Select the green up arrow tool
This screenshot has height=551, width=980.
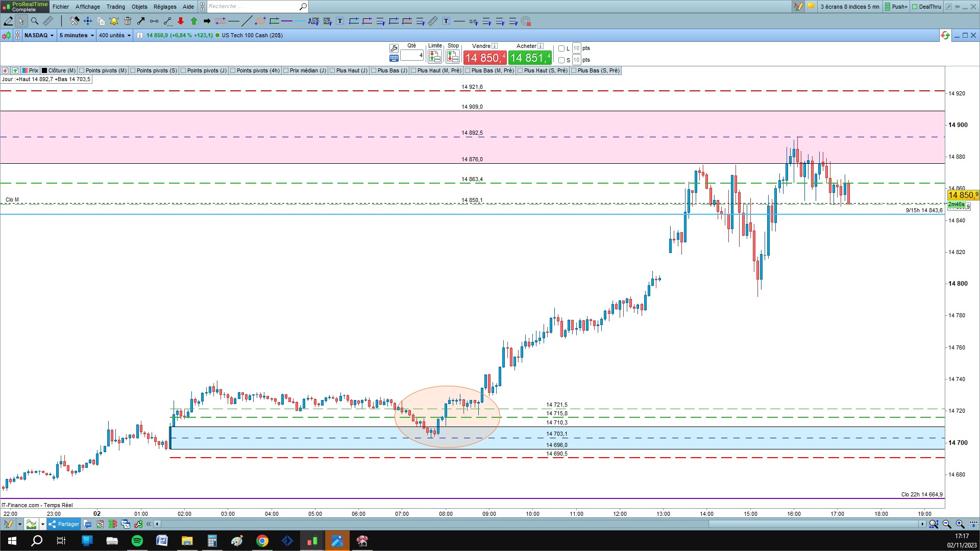194,21
